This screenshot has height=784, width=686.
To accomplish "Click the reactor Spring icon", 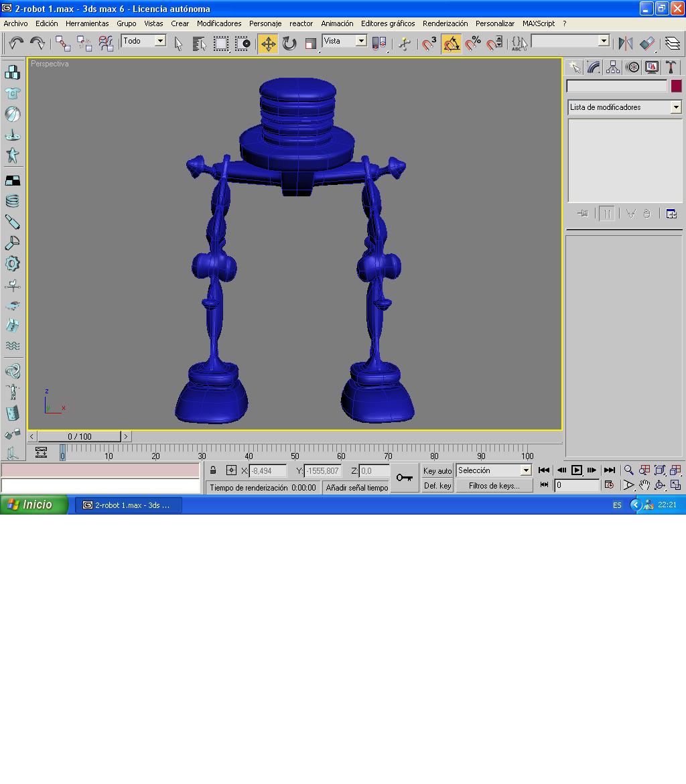I will pyautogui.click(x=13, y=201).
